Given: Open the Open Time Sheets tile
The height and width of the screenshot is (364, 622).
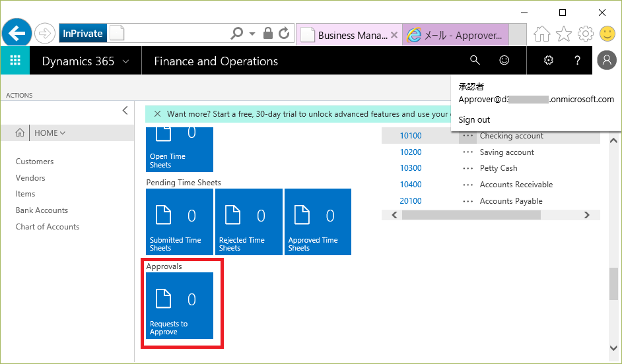Looking at the screenshot, I should (x=180, y=149).
